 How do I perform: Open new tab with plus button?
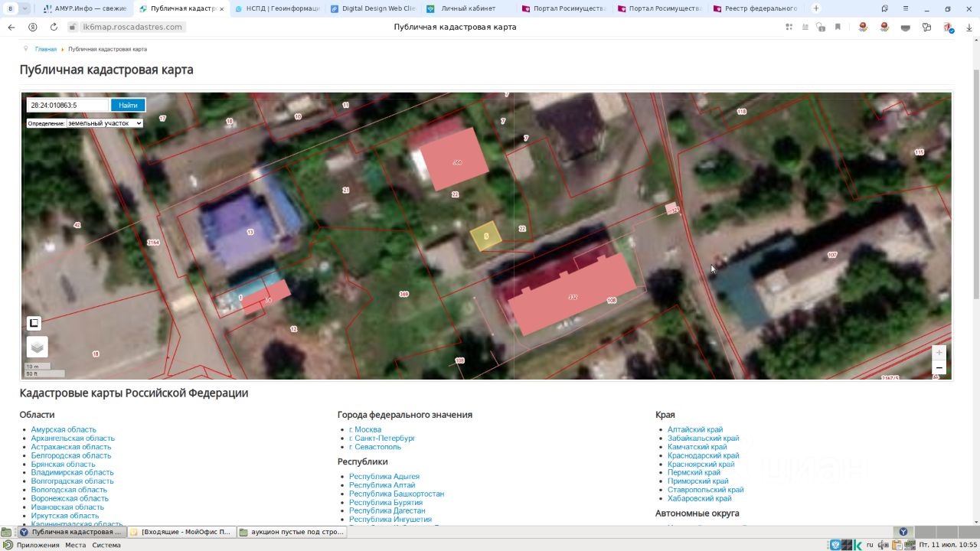click(816, 8)
